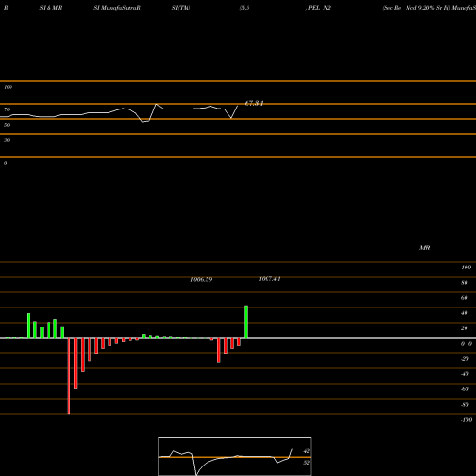Click the '-80' label on MR axis

coord(465,405)
